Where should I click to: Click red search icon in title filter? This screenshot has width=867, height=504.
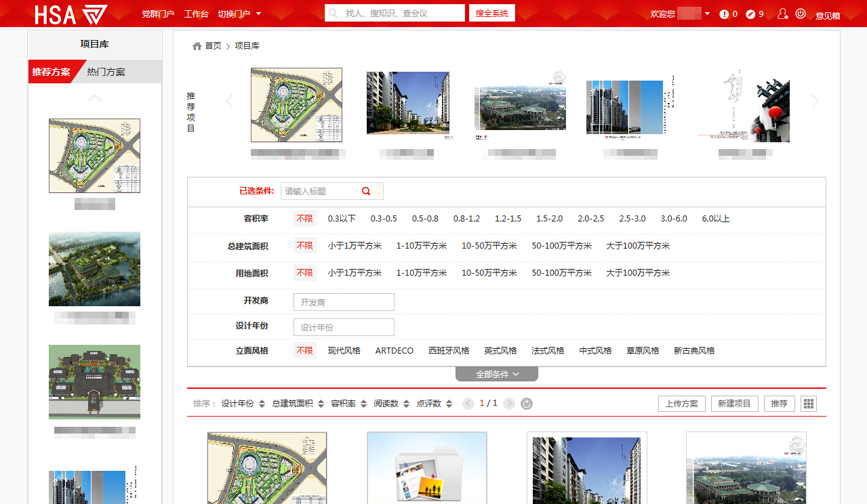pos(366,191)
